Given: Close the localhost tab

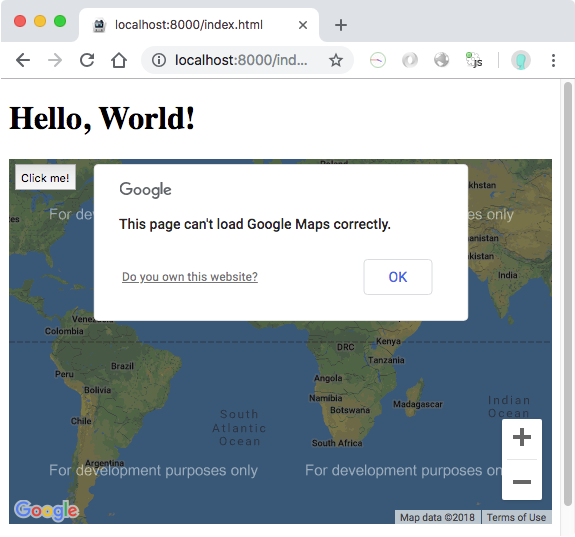Looking at the screenshot, I should tap(303, 25).
